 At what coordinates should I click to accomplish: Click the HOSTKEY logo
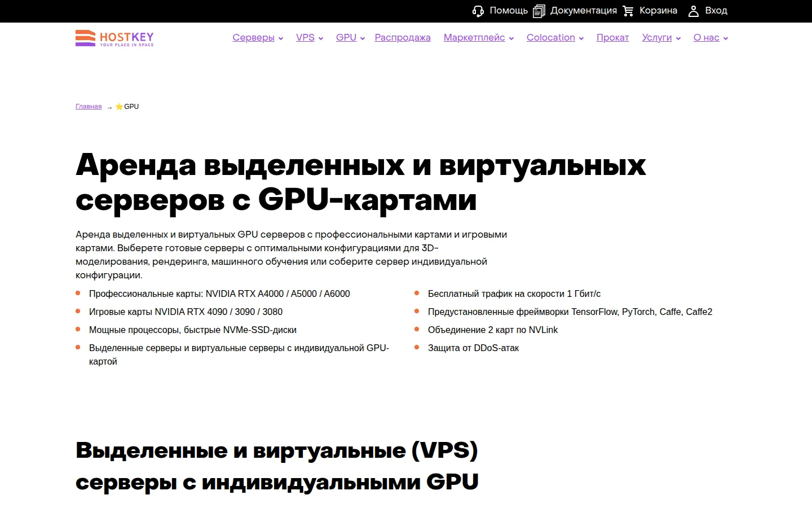(x=114, y=38)
